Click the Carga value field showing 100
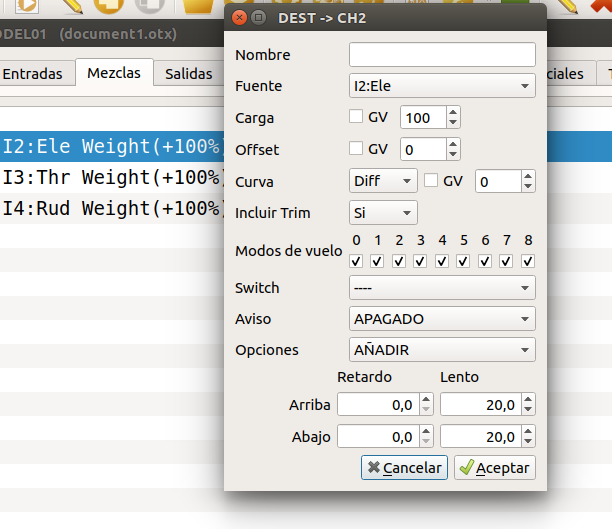Viewport: 612px width, 529px height. 423,118
